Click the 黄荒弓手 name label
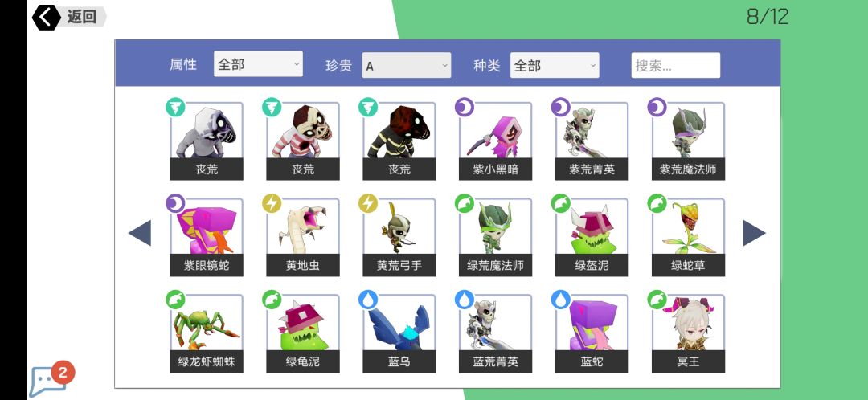 click(x=399, y=266)
